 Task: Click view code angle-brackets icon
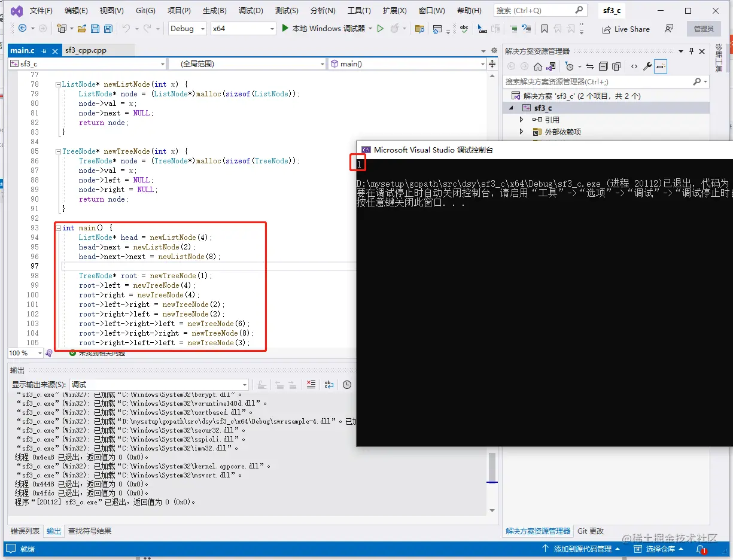click(x=634, y=66)
